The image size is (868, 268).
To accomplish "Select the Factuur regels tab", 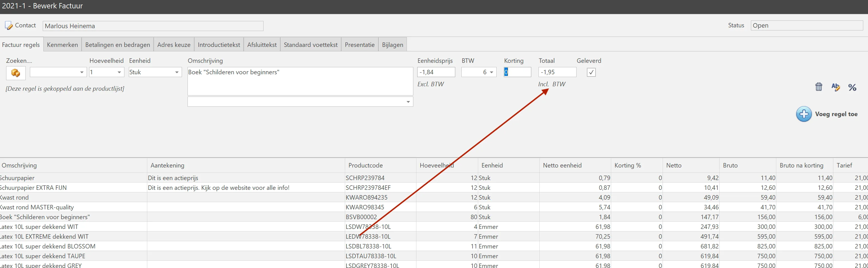I will point(21,45).
